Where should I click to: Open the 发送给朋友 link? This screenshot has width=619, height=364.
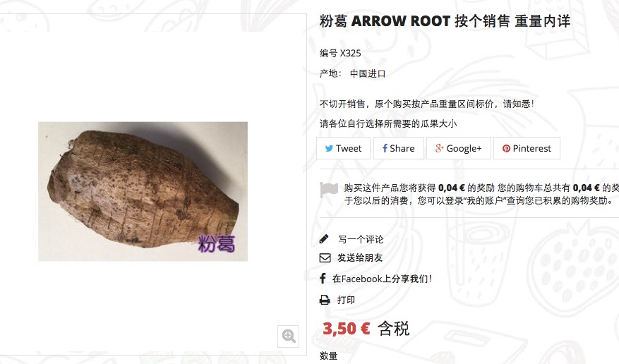[360, 258]
